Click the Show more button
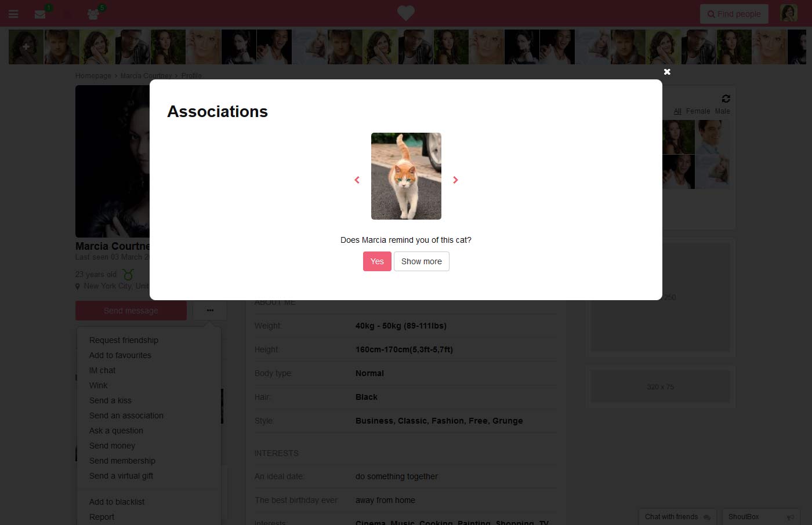This screenshot has width=812, height=525. (x=422, y=261)
